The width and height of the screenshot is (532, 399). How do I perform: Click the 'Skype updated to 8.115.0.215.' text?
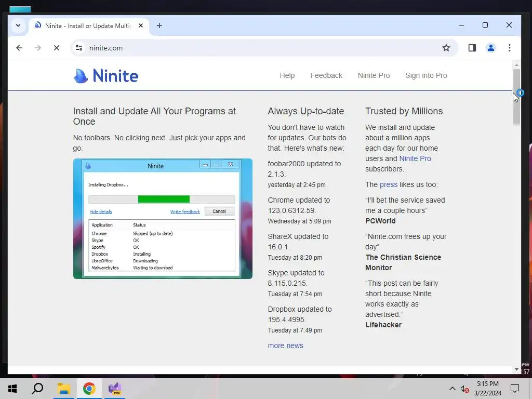click(296, 278)
